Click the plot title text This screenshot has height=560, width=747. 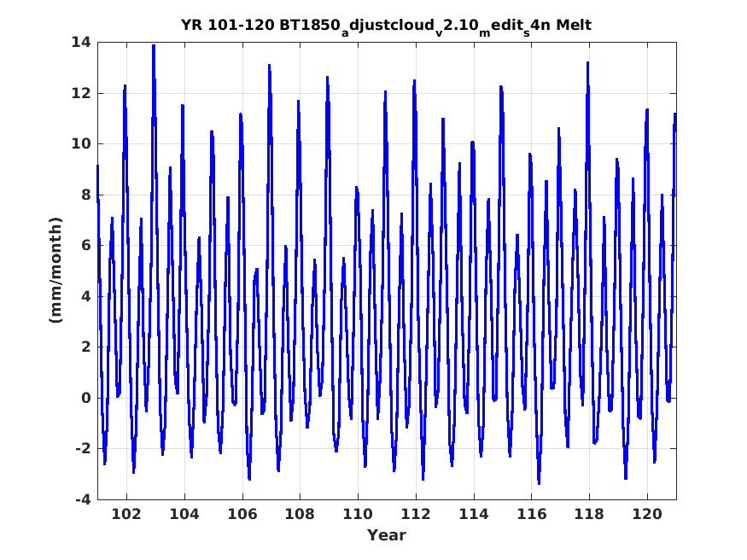pos(386,26)
